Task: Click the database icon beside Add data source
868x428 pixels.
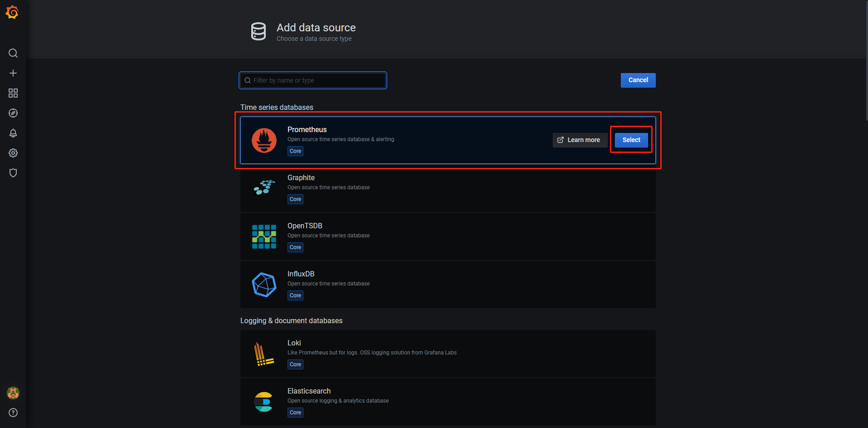Action: tap(258, 31)
